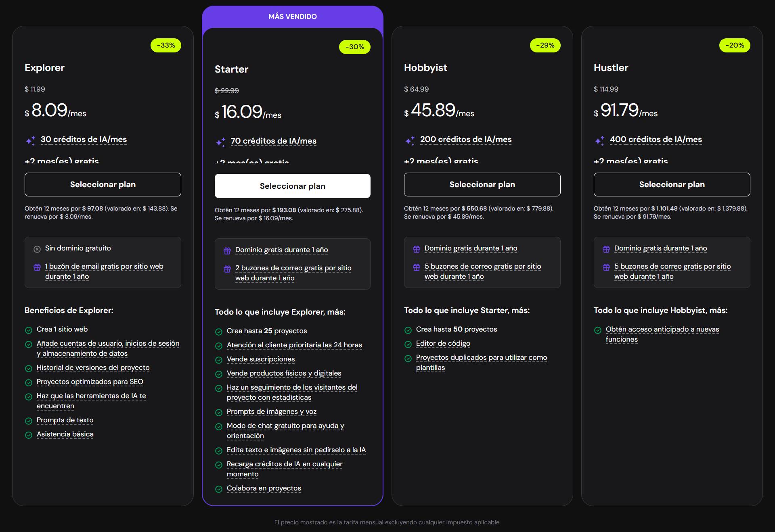Click 'Seleccionar plan' under Hustler
The width and height of the screenshot is (775, 532).
click(672, 184)
